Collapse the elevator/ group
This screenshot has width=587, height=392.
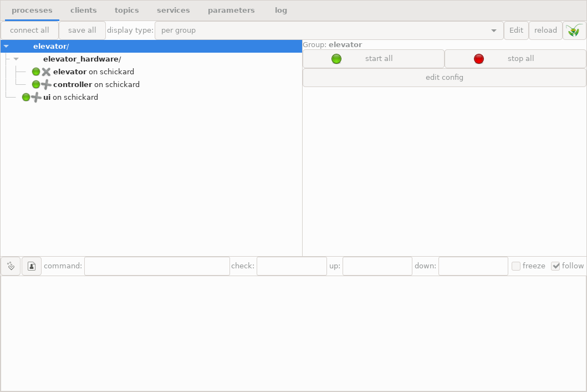[x=6, y=47]
